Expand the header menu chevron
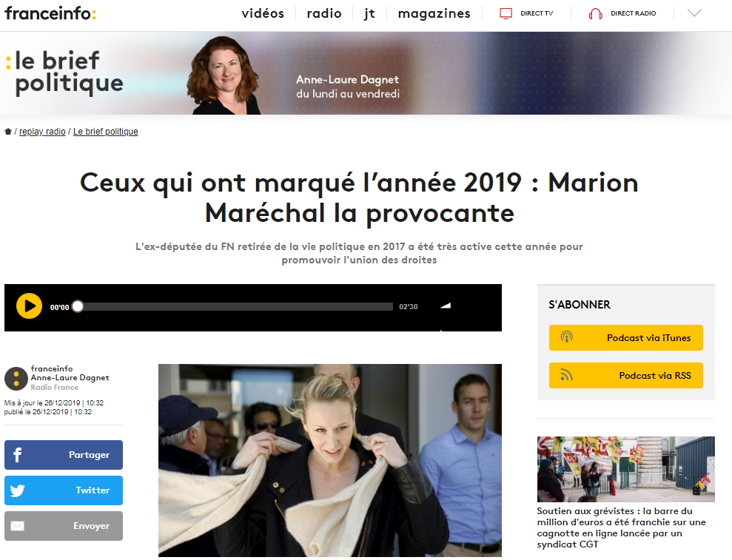The image size is (732, 560). (x=694, y=13)
